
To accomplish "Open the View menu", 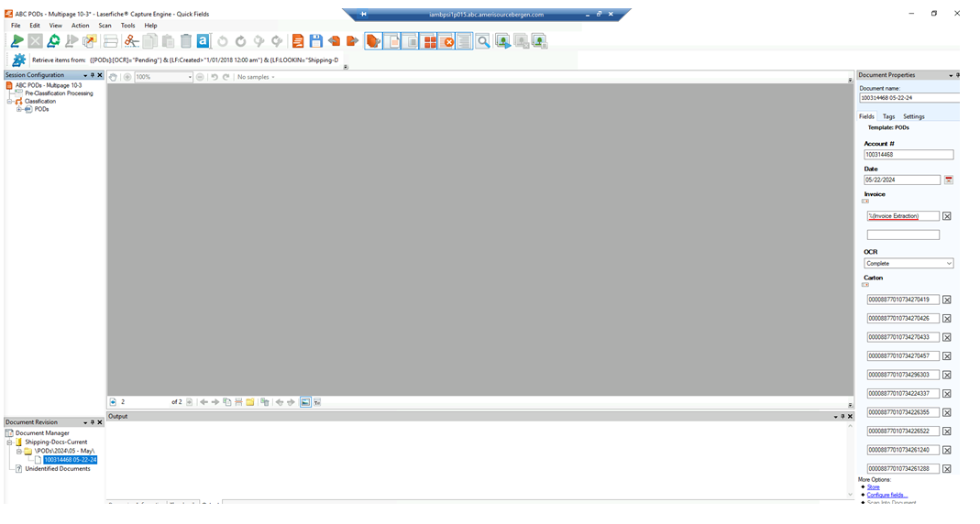I will 56,26.
